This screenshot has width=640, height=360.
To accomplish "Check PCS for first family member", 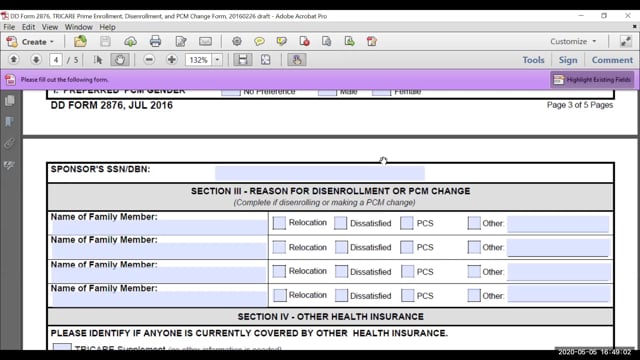I will pos(407,223).
